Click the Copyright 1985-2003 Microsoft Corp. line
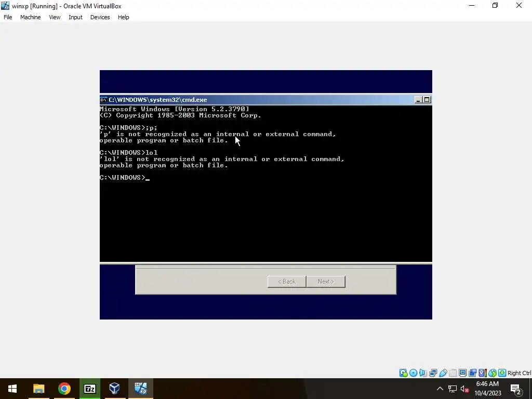The height and width of the screenshot is (399, 532). pyautogui.click(x=180, y=115)
